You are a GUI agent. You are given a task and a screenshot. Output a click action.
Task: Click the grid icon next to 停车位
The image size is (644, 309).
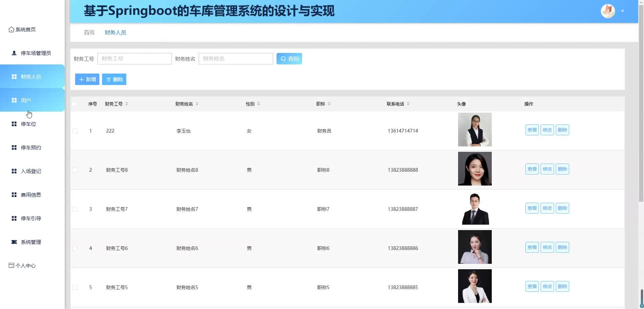click(14, 124)
